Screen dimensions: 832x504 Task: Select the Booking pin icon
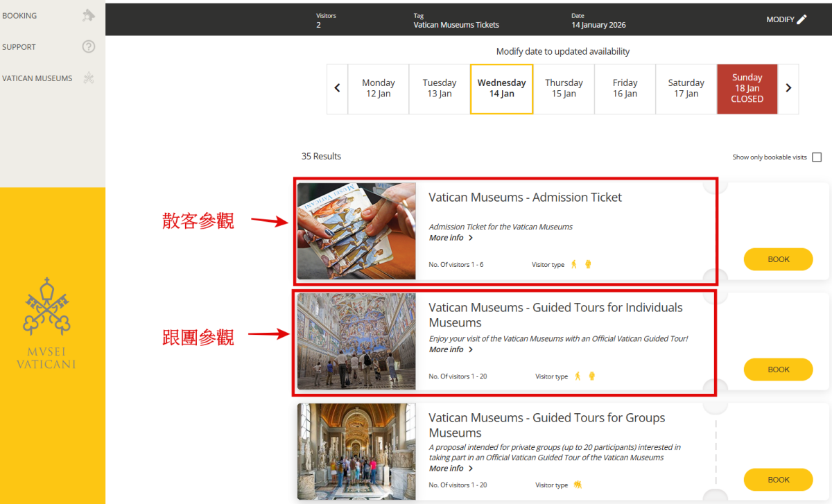(89, 15)
